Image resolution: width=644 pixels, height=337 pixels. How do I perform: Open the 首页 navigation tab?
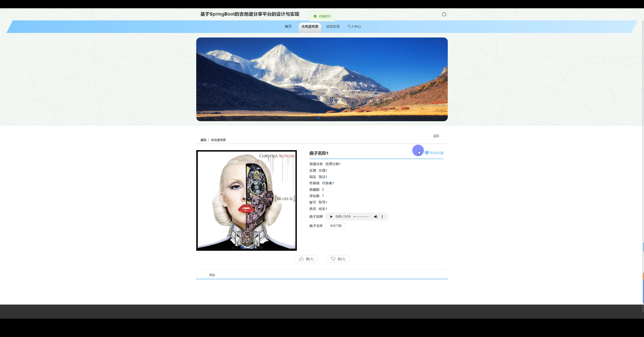pyautogui.click(x=288, y=26)
